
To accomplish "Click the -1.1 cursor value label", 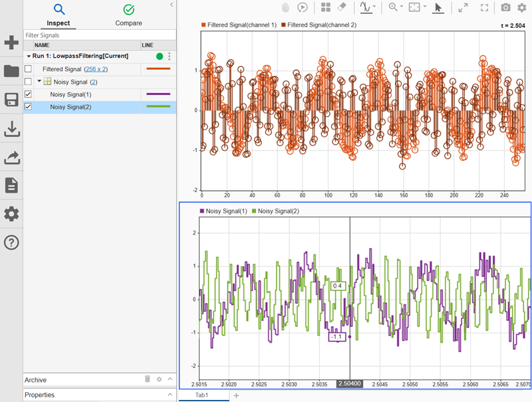I will tap(336, 337).
